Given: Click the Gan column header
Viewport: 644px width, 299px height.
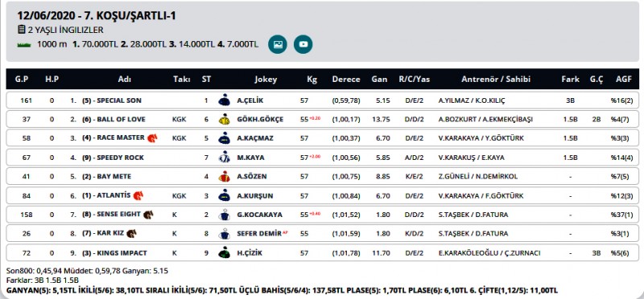Looking at the screenshot, I should (379, 79).
